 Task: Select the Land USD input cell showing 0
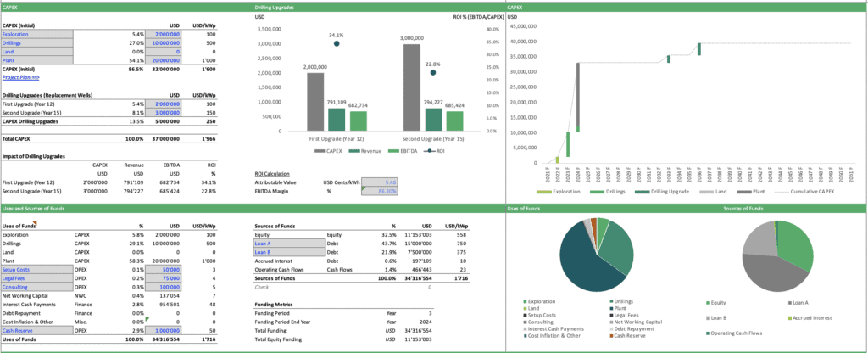(x=164, y=52)
